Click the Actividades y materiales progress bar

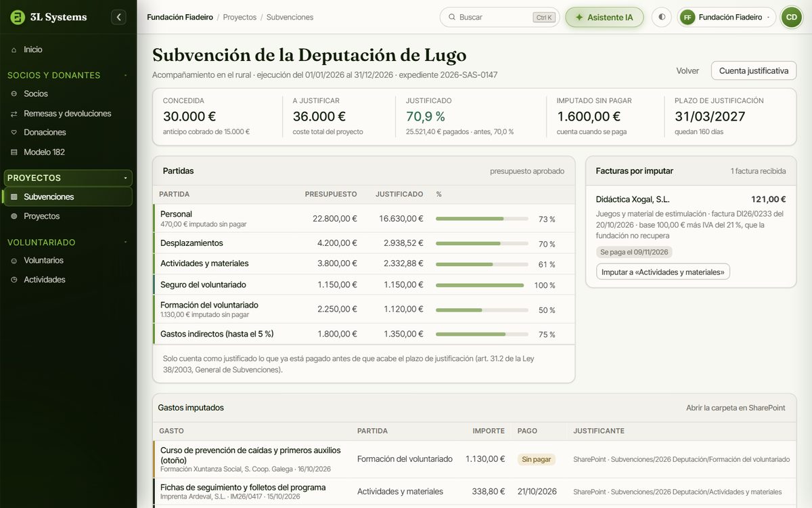(482, 264)
